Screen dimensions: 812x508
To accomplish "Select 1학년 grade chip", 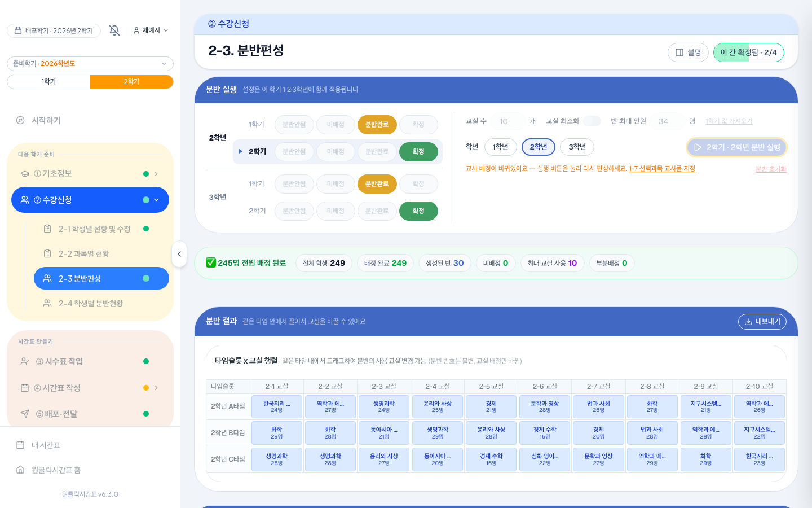I will [500, 147].
